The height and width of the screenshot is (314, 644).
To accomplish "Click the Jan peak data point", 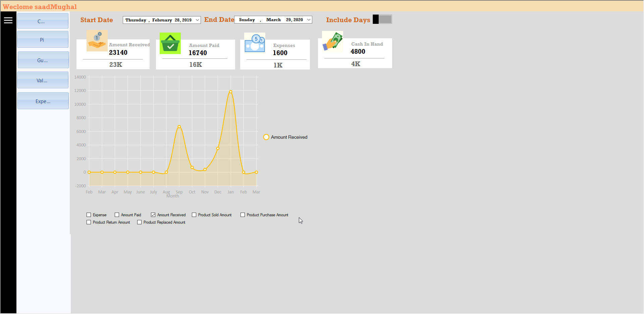I will (231, 92).
